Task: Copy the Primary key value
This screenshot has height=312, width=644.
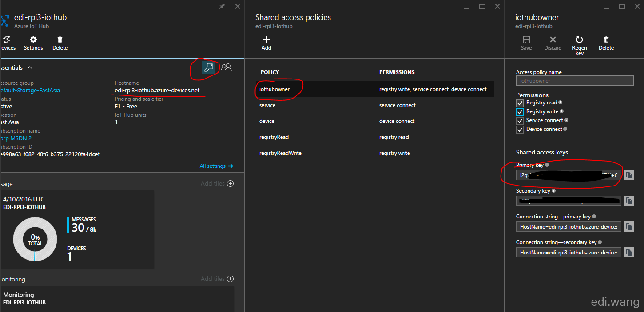Action: click(x=628, y=175)
